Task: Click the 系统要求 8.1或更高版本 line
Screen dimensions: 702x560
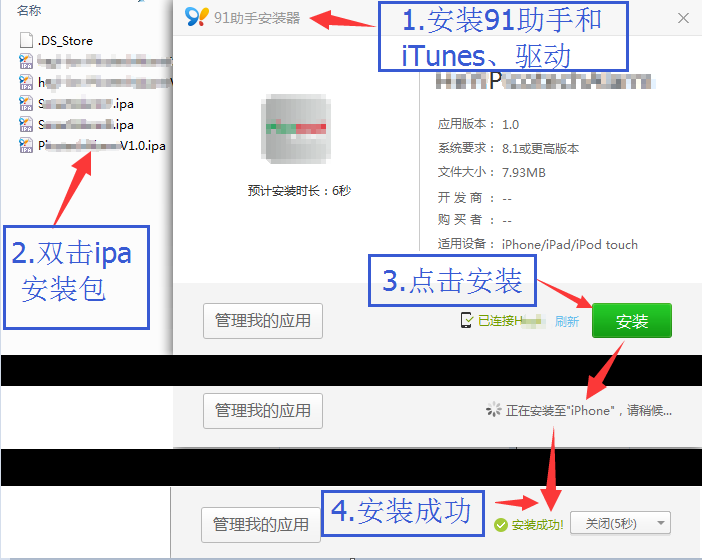Action: pos(508,148)
